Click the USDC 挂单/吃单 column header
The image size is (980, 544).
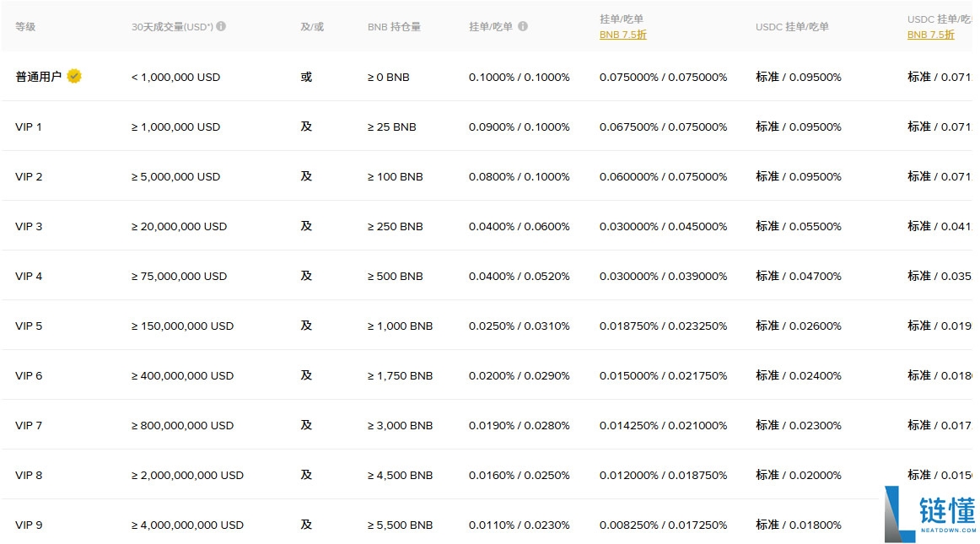tap(792, 27)
